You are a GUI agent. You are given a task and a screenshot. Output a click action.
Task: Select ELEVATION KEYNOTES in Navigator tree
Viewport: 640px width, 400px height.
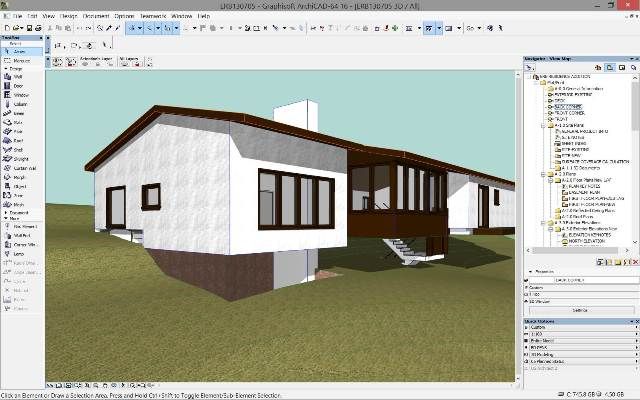point(590,235)
